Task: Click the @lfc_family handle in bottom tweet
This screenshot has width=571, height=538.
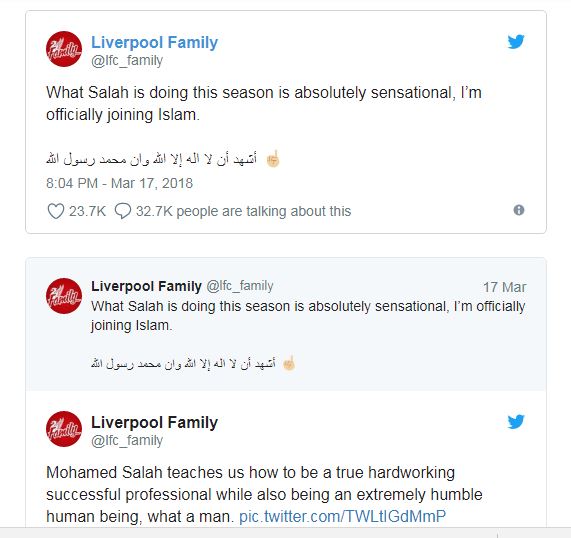Action: (127, 441)
